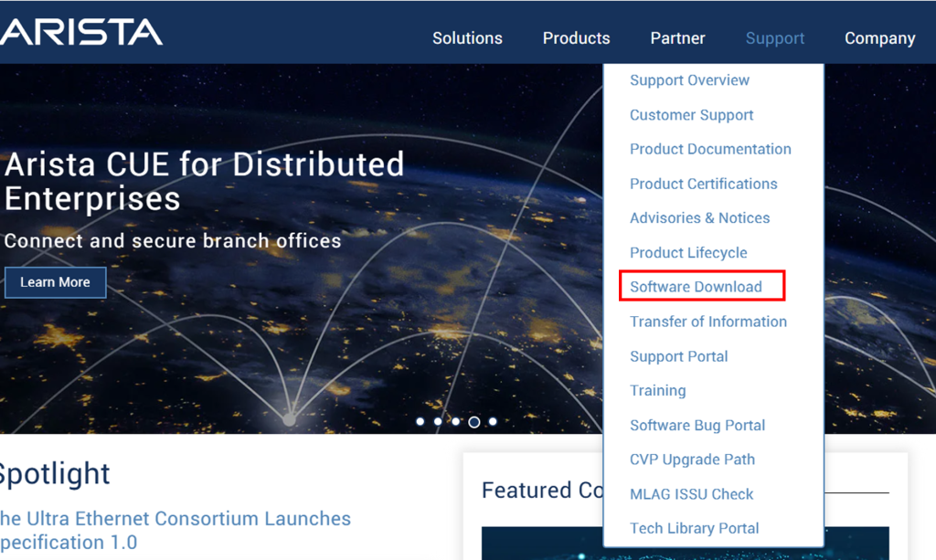Open the Support menu
This screenshot has height=560, width=936.
click(775, 38)
